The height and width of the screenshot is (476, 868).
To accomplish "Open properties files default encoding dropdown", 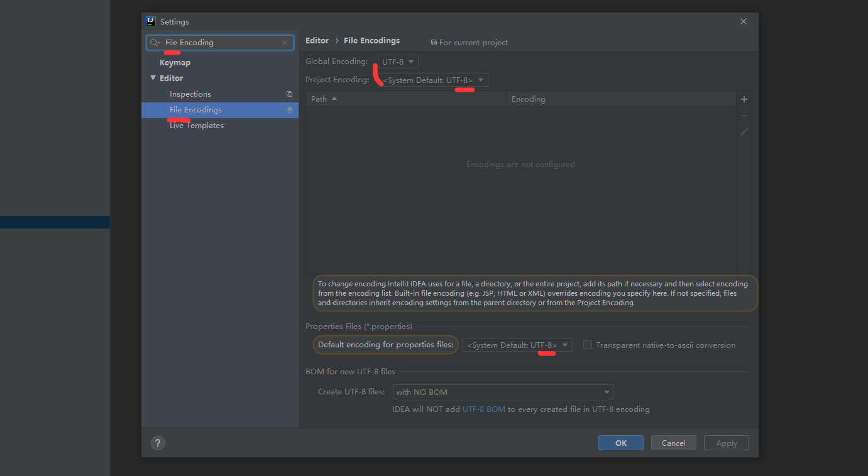I will click(517, 345).
